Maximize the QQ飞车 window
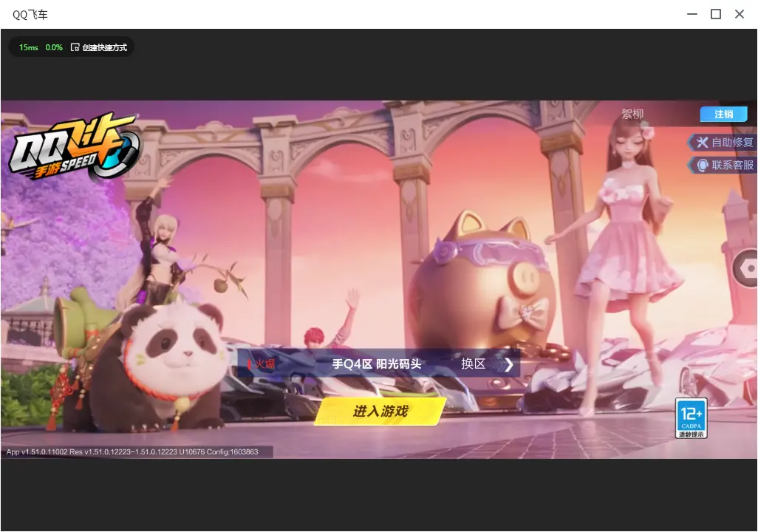 [x=716, y=14]
